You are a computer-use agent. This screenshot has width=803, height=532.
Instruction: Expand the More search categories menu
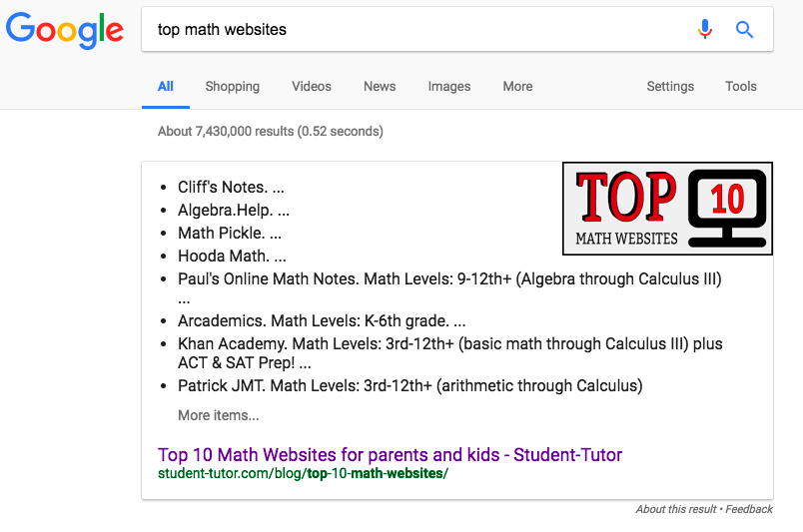[x=517, y=87]
